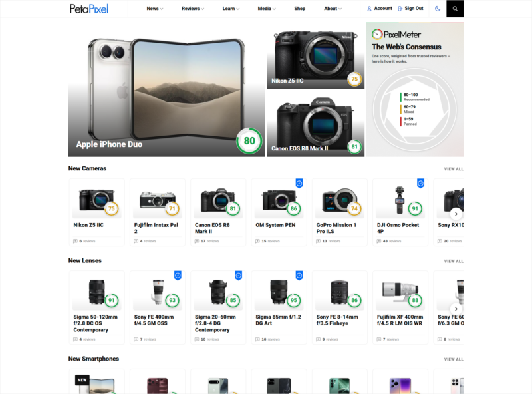Click score 88 badge on Fujifilm XF 400mm
The width and height of the screenshot is (532, 394).
click(x=415, y=300)
